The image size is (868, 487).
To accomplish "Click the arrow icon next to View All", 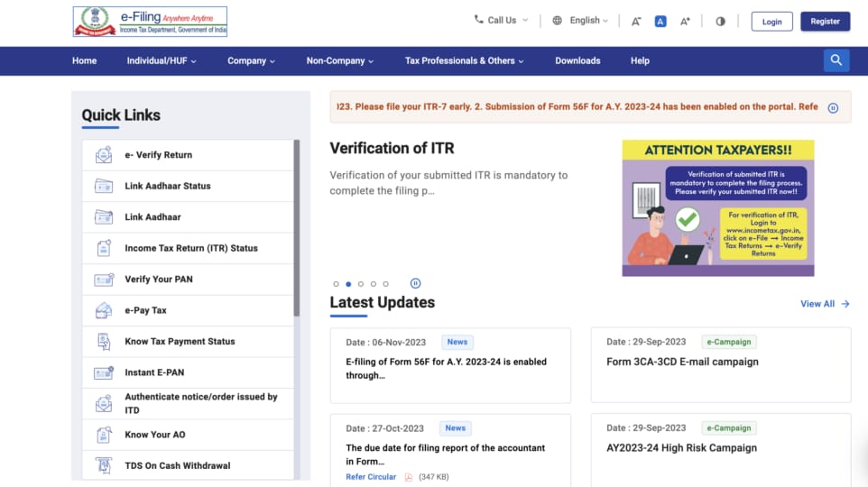I will 845,304.
